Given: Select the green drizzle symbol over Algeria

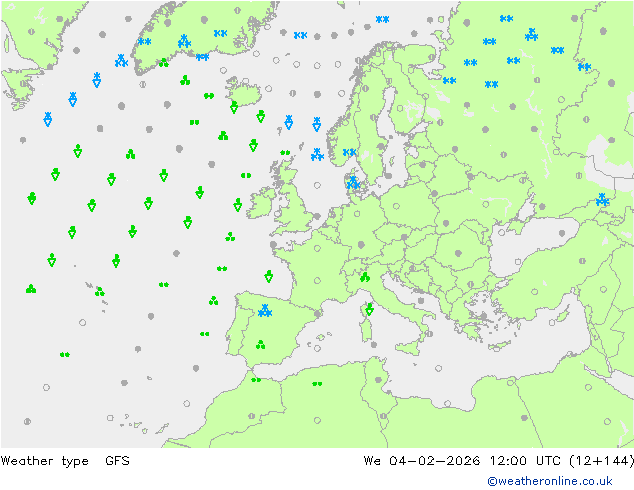Looking at the screenshot, I should pos(317,384).
